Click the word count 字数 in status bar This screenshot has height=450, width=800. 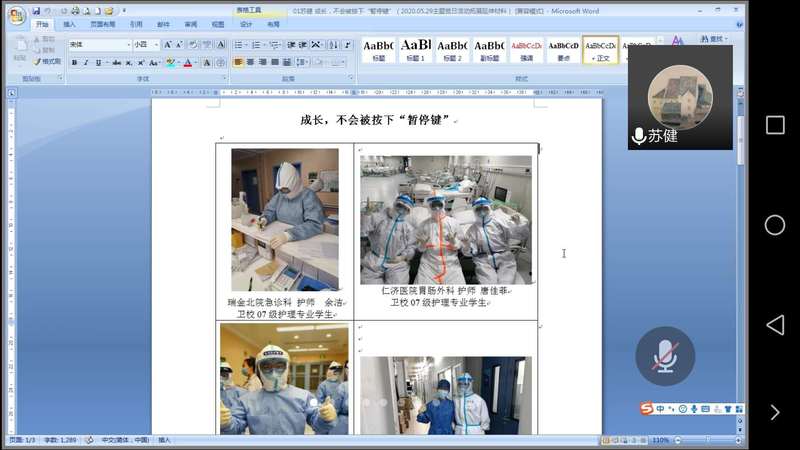click(60, 440)
